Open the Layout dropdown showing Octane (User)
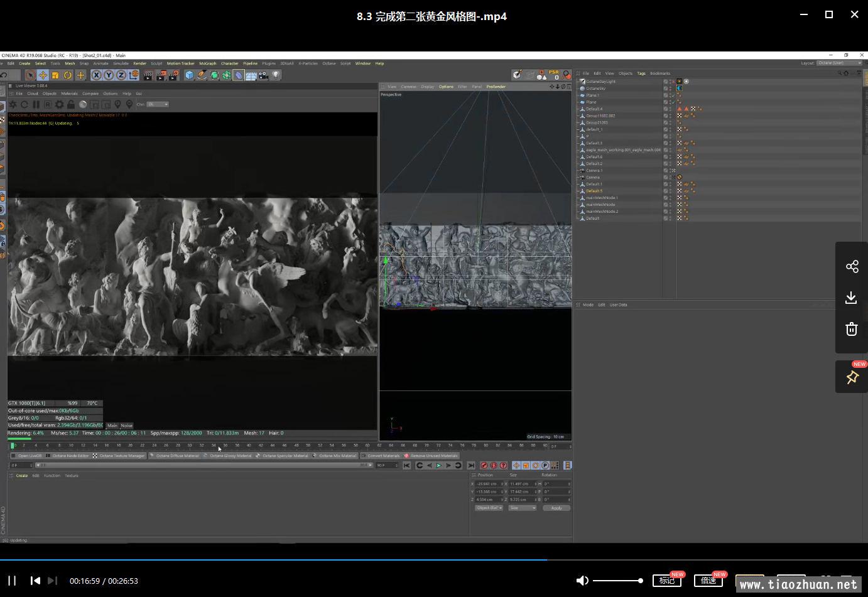 coord(840,63)
